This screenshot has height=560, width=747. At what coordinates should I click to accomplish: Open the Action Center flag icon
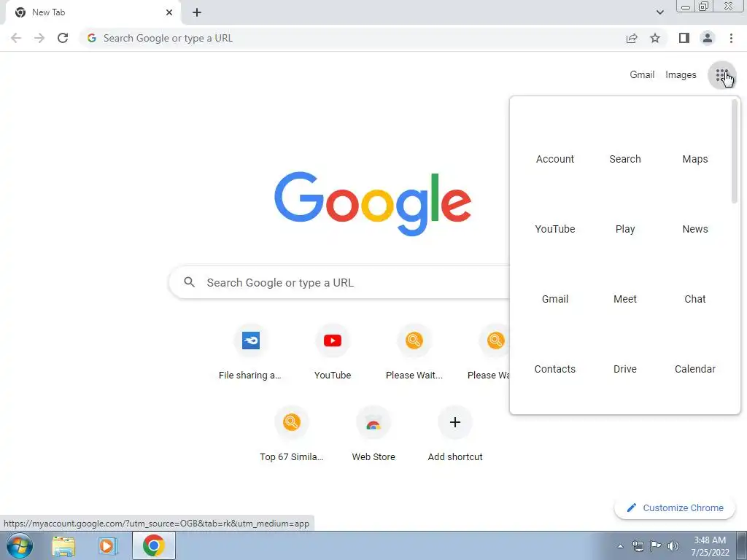[656, 546]
